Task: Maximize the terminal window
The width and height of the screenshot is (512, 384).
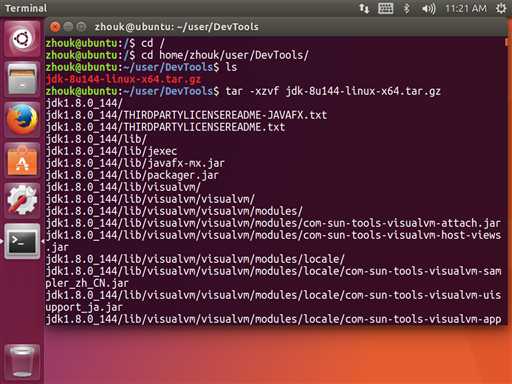Action: pyautogui.click(x=81, y=27)
